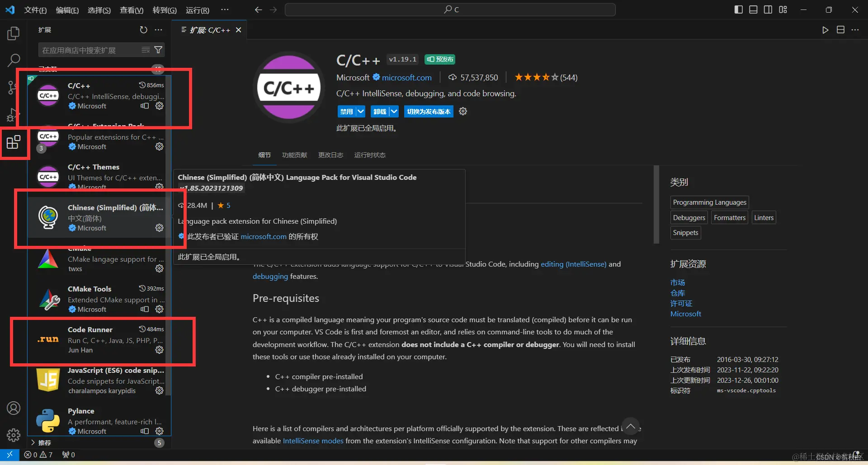The height and width of the screenshot is (465, 868).
Task: Open the 查看(V) menu
Action: pos(132,10)
